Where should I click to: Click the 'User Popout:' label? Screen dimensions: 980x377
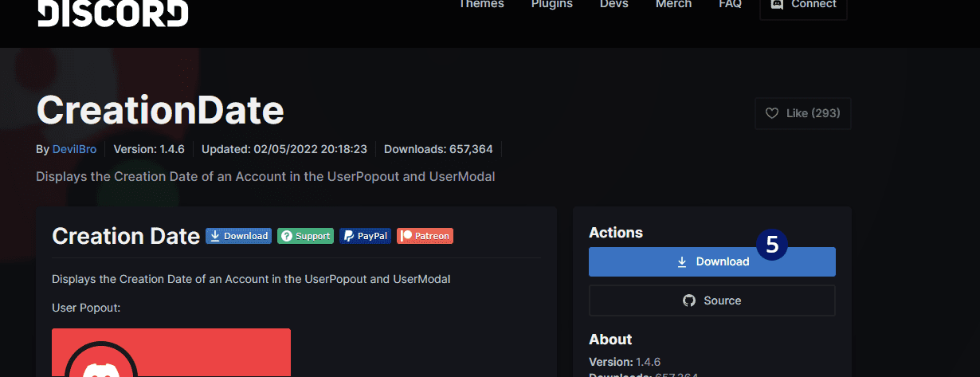coord(86,307)
